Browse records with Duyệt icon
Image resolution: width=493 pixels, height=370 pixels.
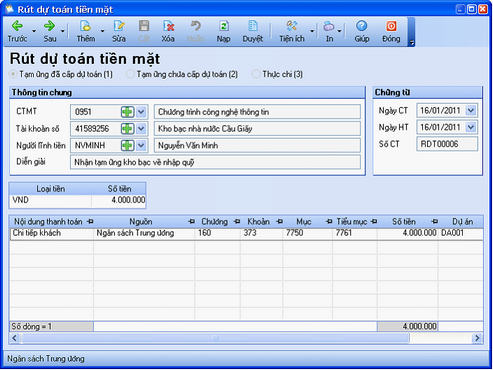tap(253, 26)
